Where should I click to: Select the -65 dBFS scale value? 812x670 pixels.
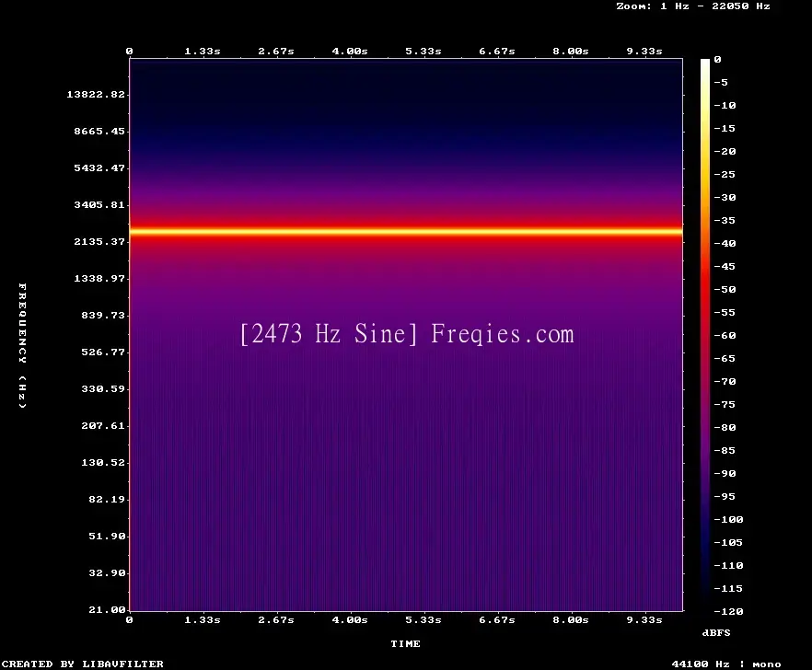725,358
